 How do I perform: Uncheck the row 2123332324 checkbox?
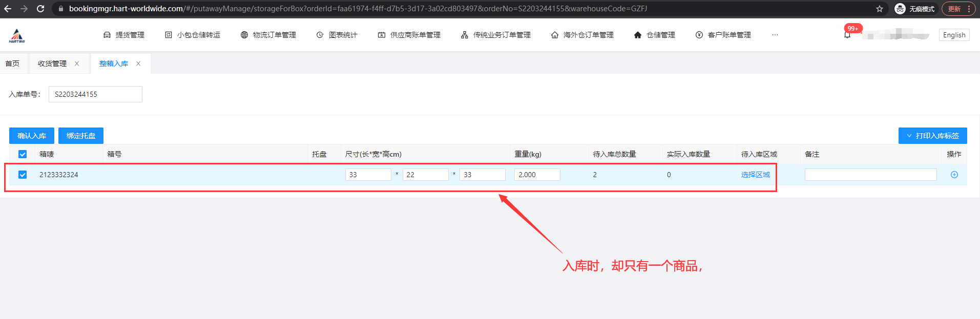tap(23, 175)
